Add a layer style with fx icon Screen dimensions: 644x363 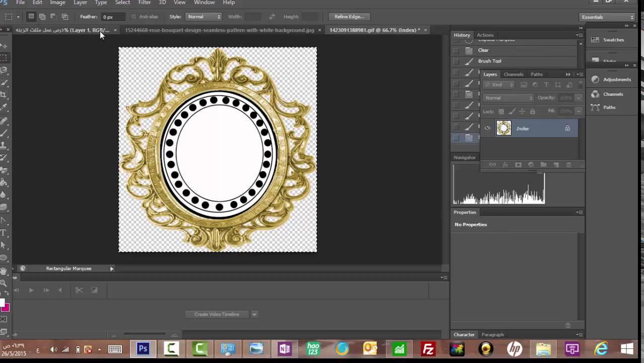[x=505, y=165]
